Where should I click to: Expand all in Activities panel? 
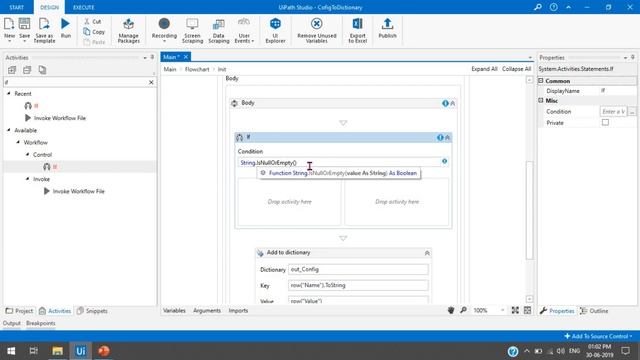point(12,70)
